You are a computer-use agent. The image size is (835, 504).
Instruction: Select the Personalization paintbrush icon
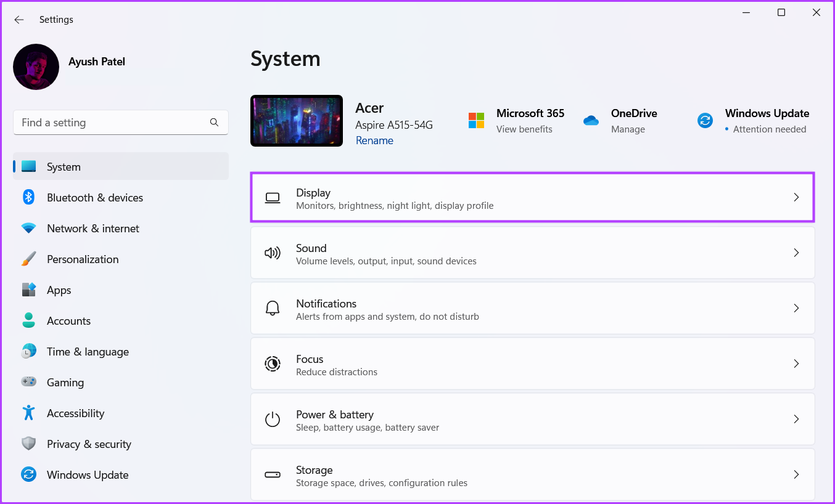(x=29, y=259)
